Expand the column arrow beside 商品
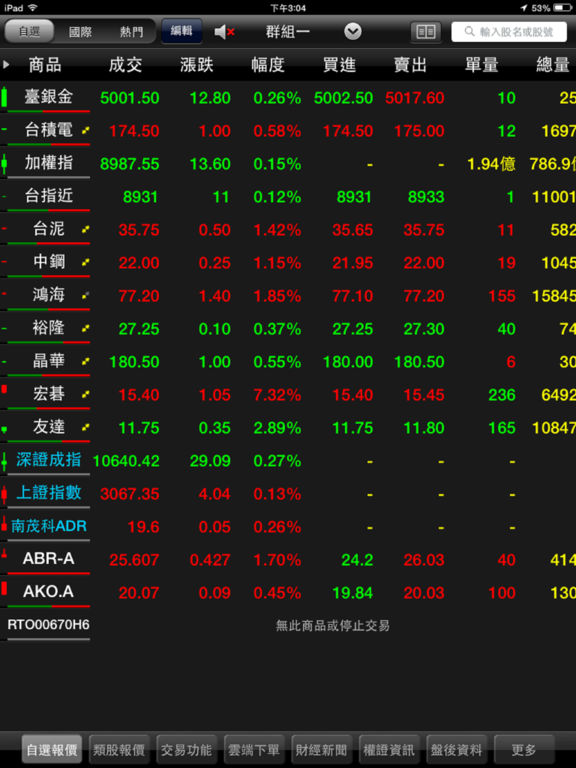The height and width of the screenshot is (768, 576). tap(6, 64)
